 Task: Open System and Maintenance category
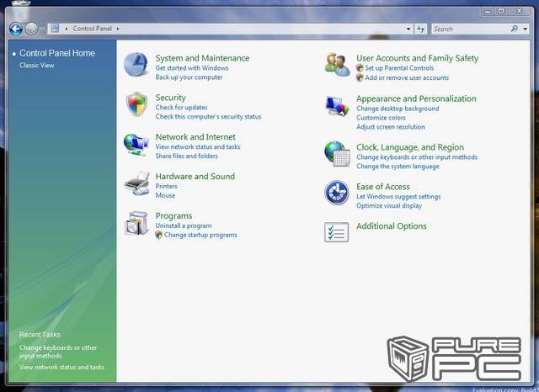[x=202, y=58]
